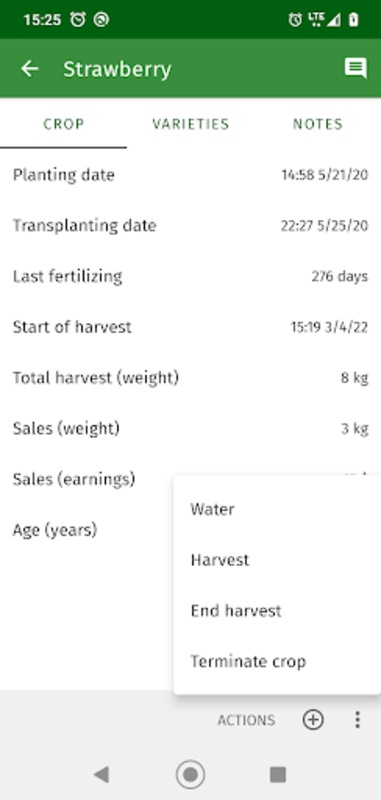Select the Crop tab
The image size is (381, 800).
click(x=63, y=124)
